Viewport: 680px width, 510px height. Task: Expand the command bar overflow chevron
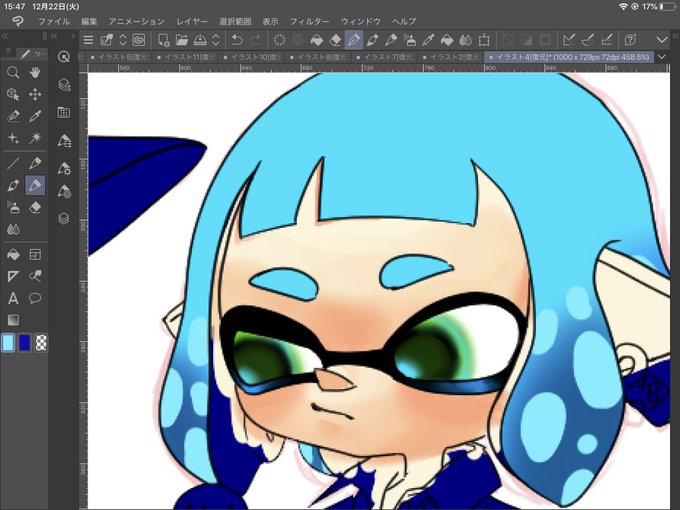(x=662, y=40)
